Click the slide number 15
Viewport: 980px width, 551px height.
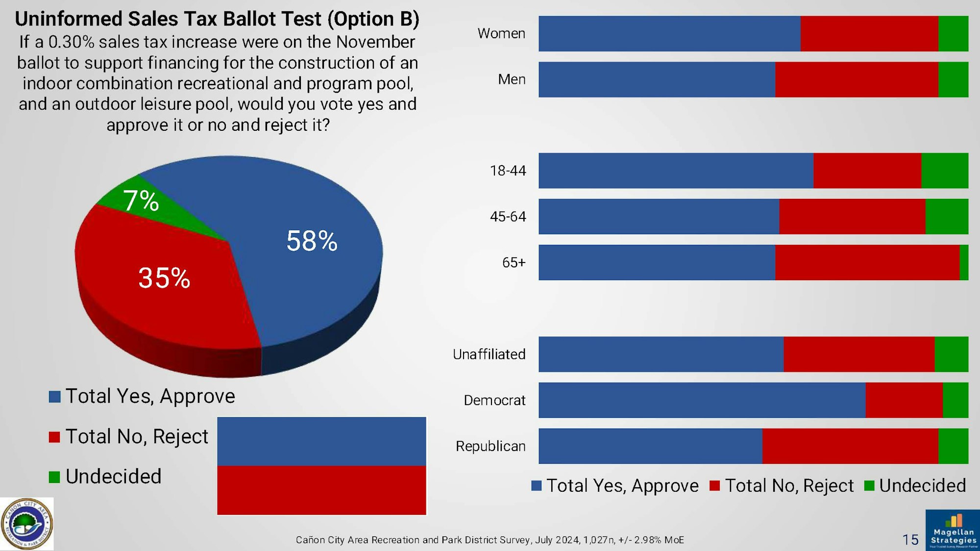tap(910, 540)
